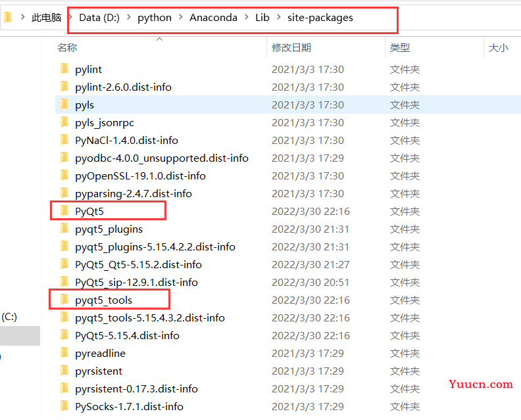Click site-packages breadcrumb segment

pyautogui.click(x=320, y=18)
